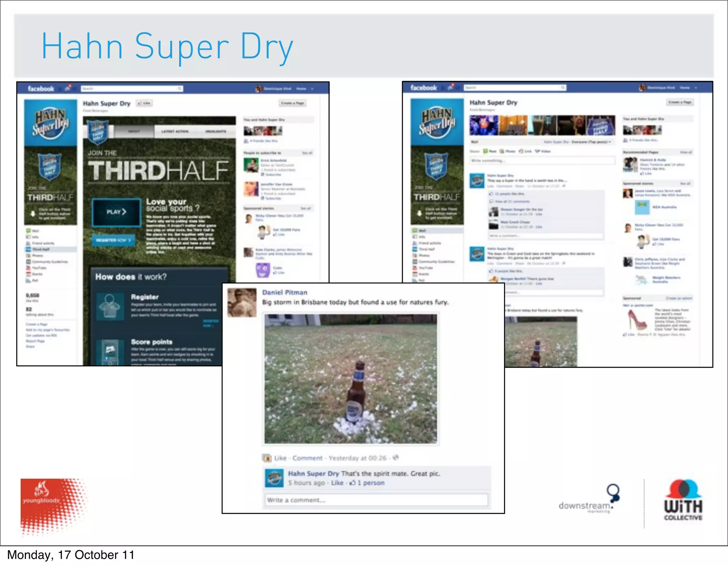
Task: Click the facebook logo in Wall screenshot
Action: [423, 87]
